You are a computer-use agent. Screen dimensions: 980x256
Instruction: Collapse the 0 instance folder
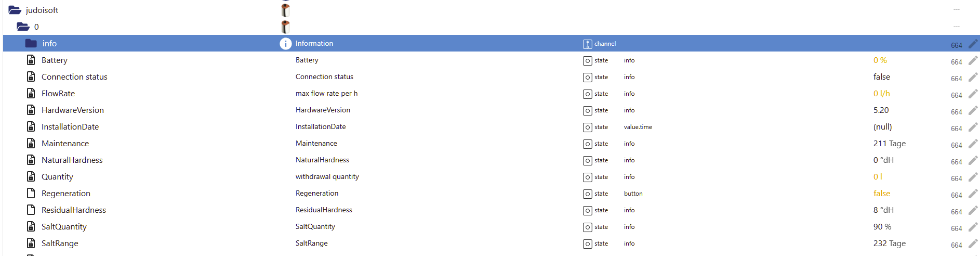(23, 27)
